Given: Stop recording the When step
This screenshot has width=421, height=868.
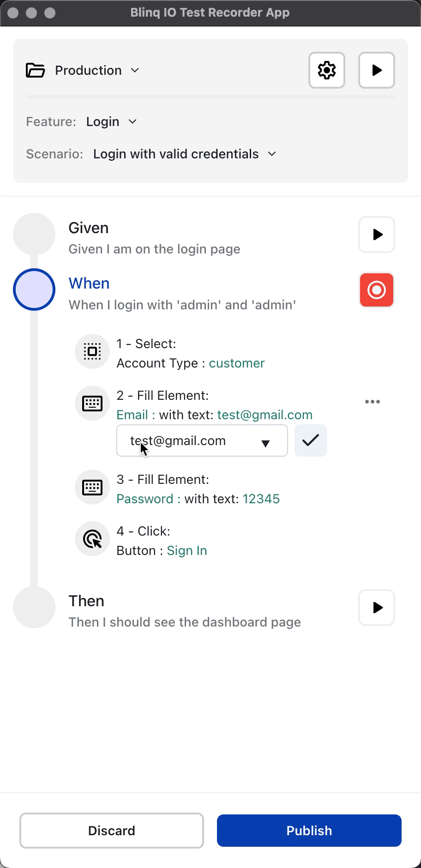Looking at the screenshot, I should coord(377,290).
